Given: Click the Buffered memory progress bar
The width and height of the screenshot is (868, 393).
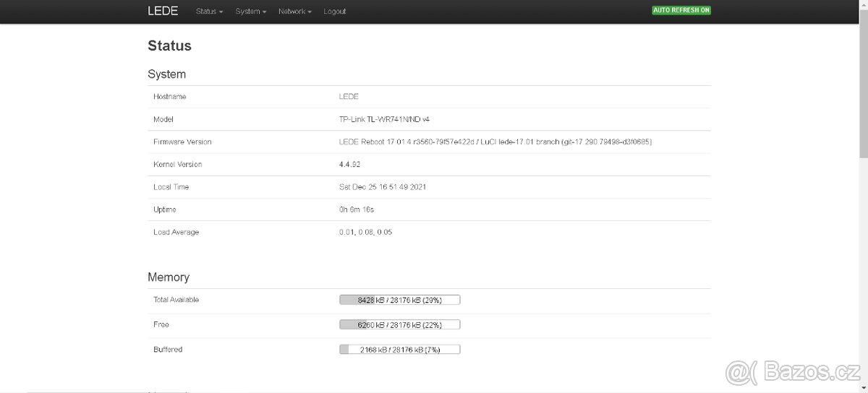Looking at the screenshot, I should tap(399, 350).
